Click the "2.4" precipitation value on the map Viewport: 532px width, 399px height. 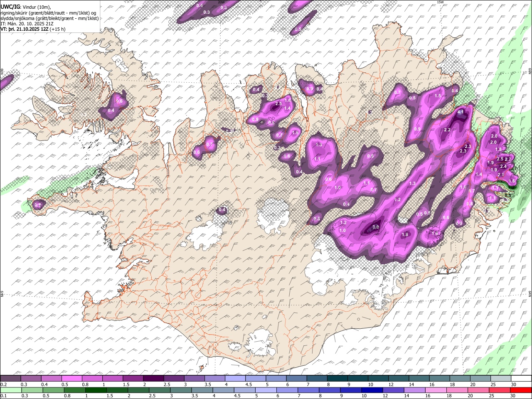point(503,166)
